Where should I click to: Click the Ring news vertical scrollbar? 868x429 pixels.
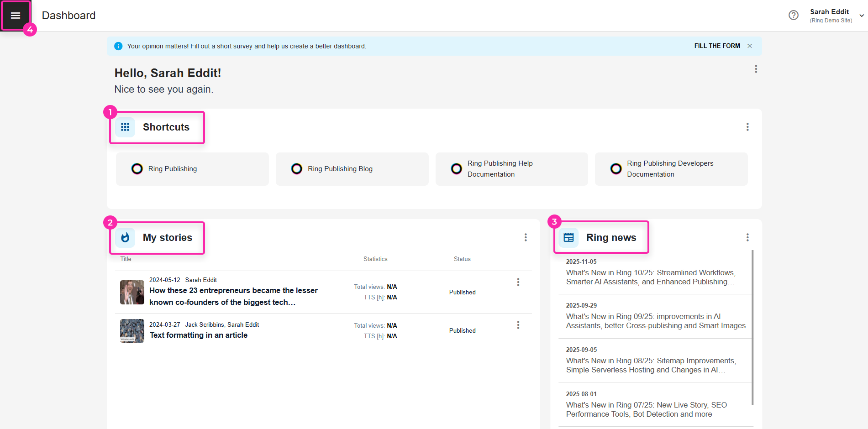coord(752,327)
